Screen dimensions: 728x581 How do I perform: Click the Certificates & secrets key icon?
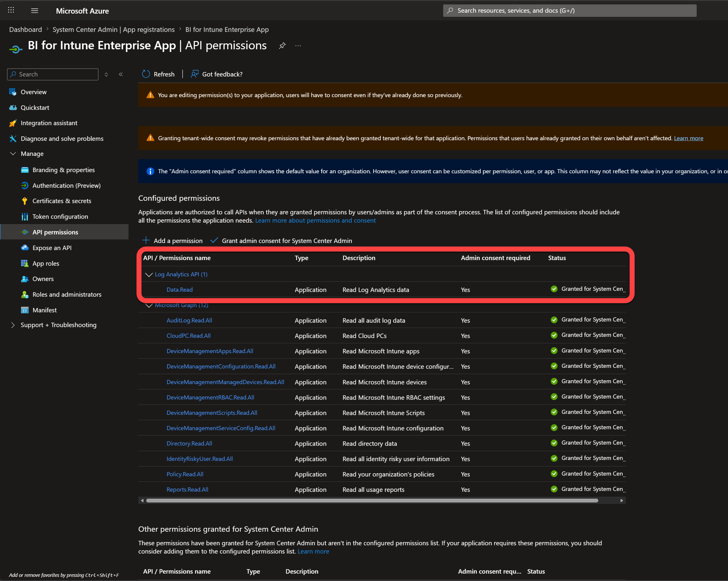[x=25, y=201]
